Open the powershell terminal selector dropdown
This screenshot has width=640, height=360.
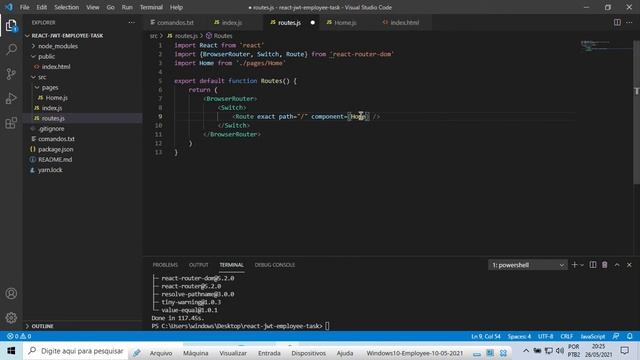[527, 265]
